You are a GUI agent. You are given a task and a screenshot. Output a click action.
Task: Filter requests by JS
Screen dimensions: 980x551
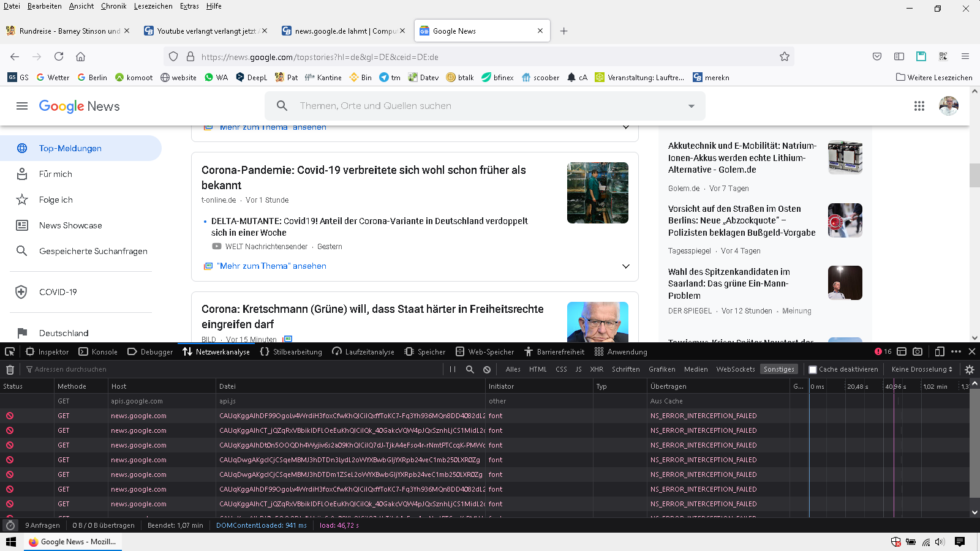[578, 369]
